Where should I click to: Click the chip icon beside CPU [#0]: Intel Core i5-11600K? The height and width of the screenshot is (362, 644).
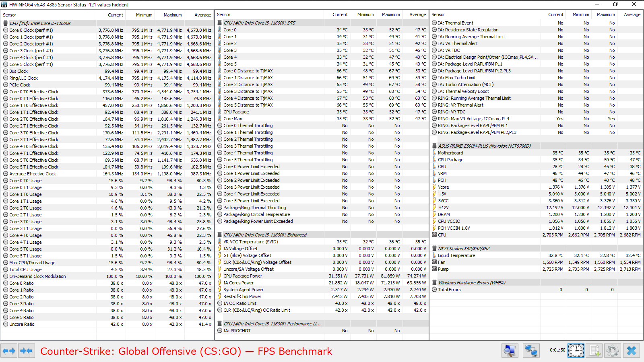point(6,23)
